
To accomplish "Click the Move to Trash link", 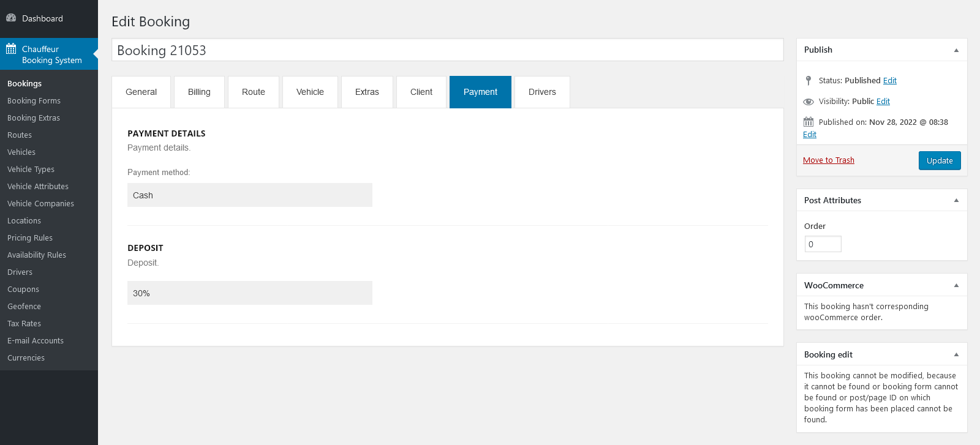I will (828, 160).
